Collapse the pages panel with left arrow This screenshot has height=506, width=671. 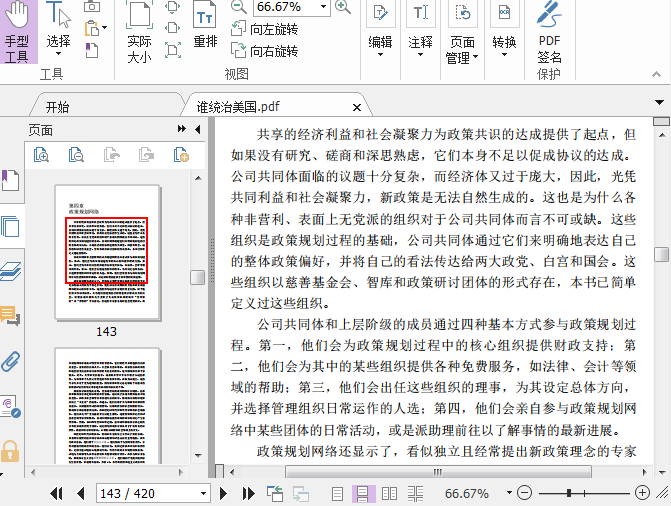tap(197, 129)
